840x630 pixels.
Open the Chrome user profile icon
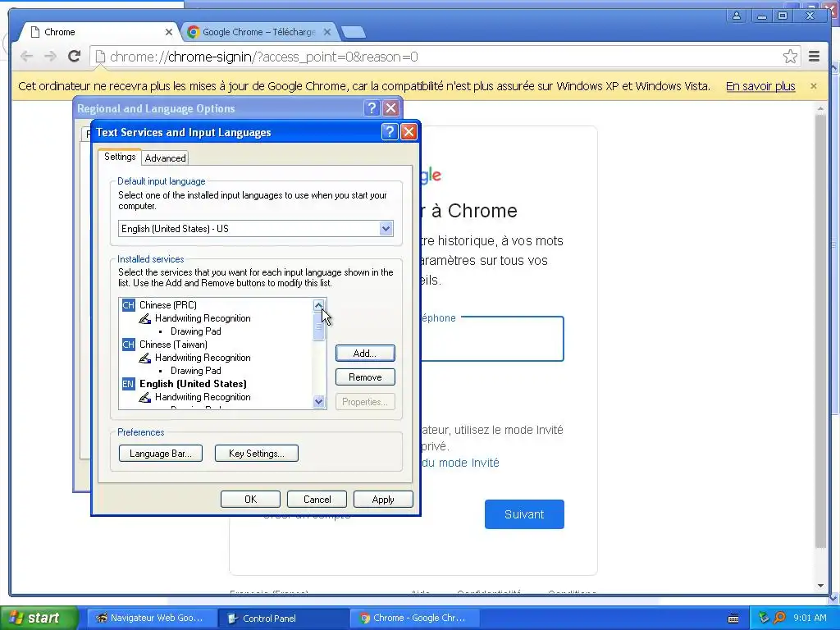point(737,16)
